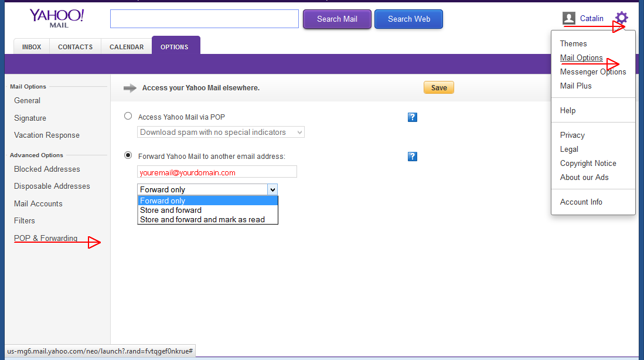The height and width of the screenshot is (360, 644).
Task: Open General mail options
Action: (27, 101)
